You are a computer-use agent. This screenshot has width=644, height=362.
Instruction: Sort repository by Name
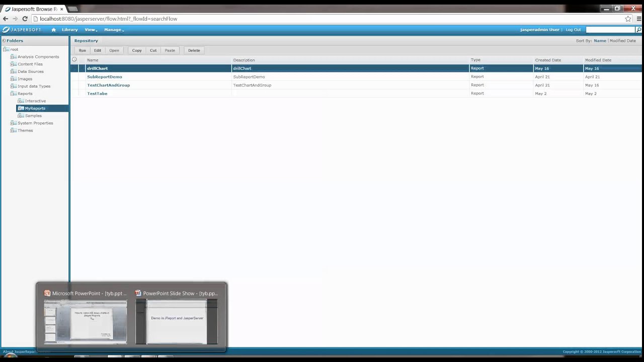tap(600, 41)
